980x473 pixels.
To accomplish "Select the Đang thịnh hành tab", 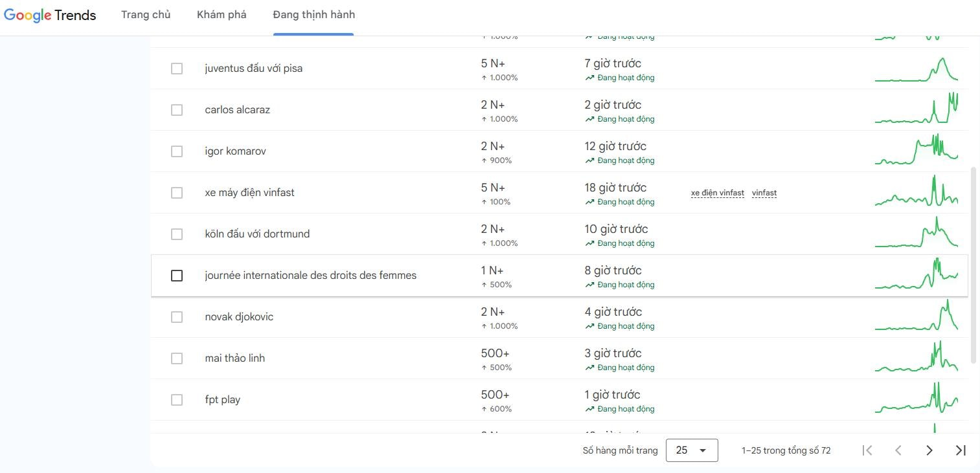I will [313, 15].
